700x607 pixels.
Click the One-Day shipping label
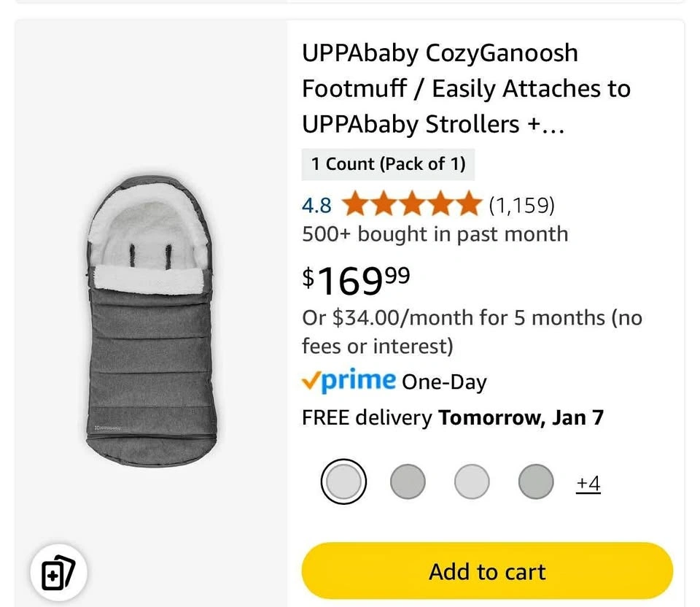click(444, 382)
